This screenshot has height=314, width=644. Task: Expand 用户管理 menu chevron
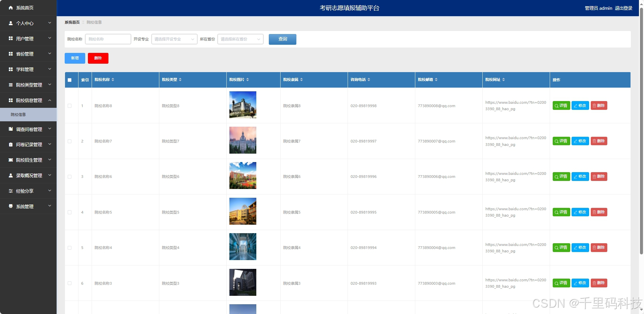click(50, 38)
